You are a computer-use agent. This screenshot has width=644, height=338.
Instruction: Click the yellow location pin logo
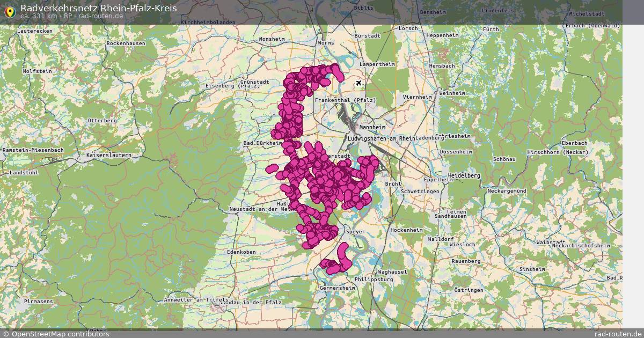click(9, 11)
